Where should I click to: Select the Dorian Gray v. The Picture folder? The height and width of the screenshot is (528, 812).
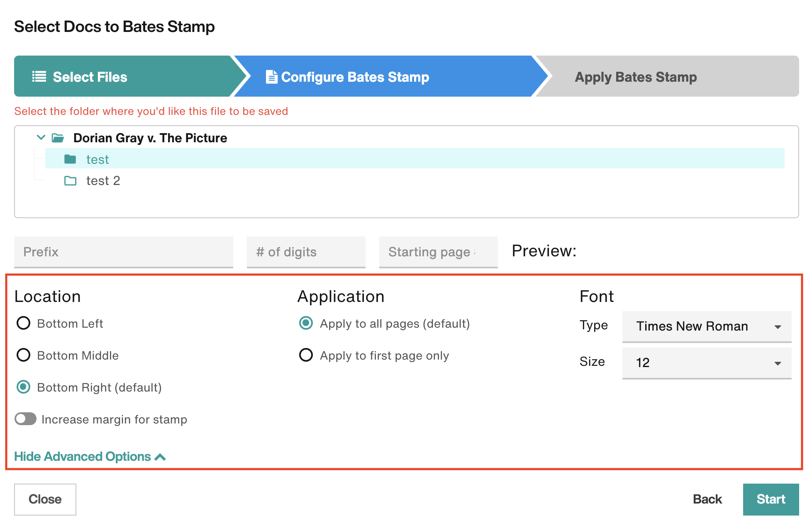tap(150, 138)
